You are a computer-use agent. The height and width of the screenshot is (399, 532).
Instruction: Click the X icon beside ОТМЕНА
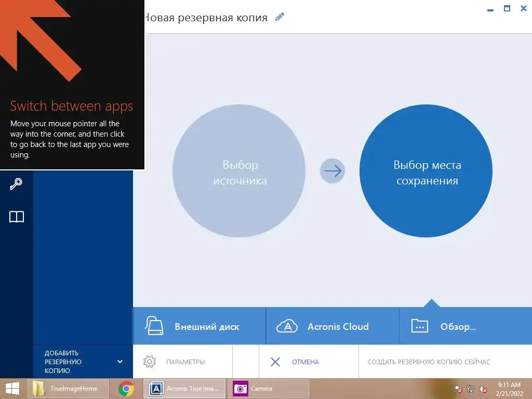275,362
